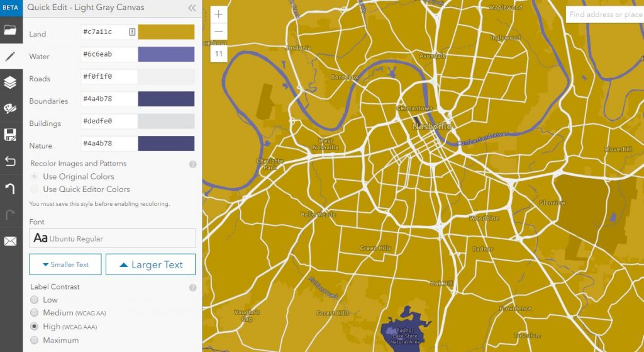Image resolution: width=644 pixels, height=352 pixels.
Task: Save style with the floppy disk icon
Action: click(x=10, y=135)
